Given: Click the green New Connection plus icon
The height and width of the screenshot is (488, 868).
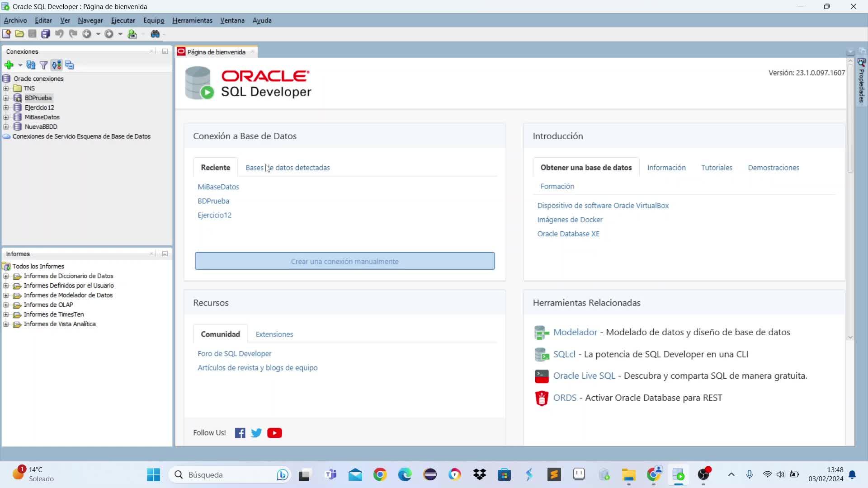Looking at the screenshot, I should coord(9,65).
